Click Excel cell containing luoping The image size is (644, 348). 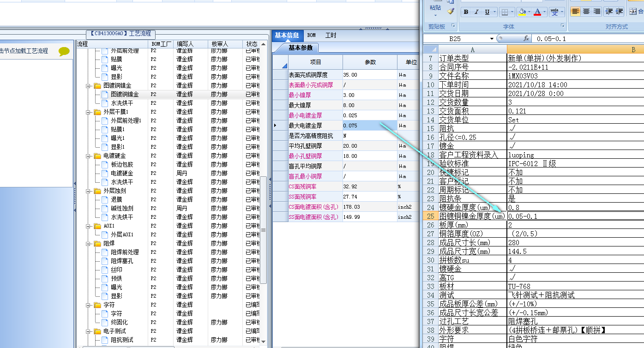click(x=575, y=155)
